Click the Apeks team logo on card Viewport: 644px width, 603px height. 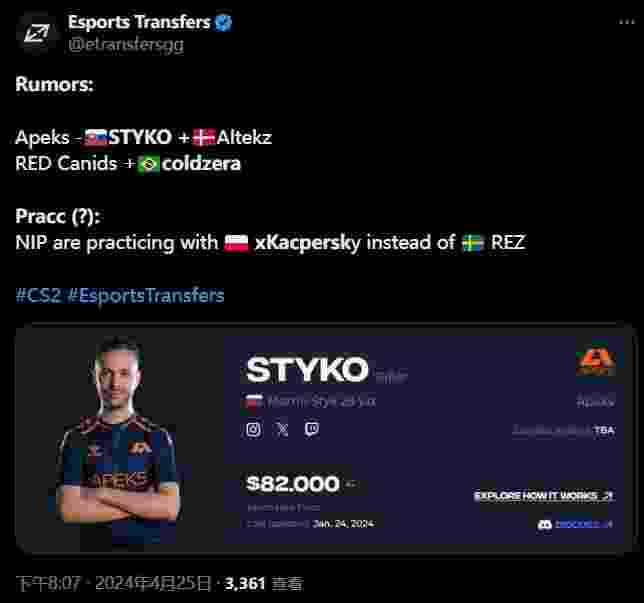tap(595, 361)
